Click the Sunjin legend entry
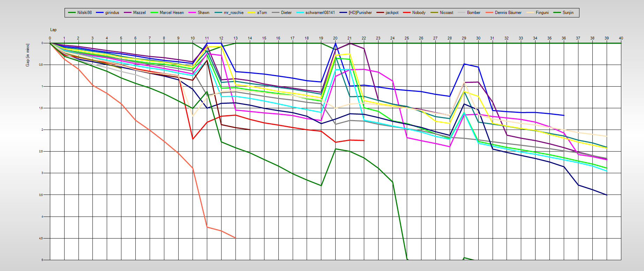 pyautogui.click(x=568, y=13)
